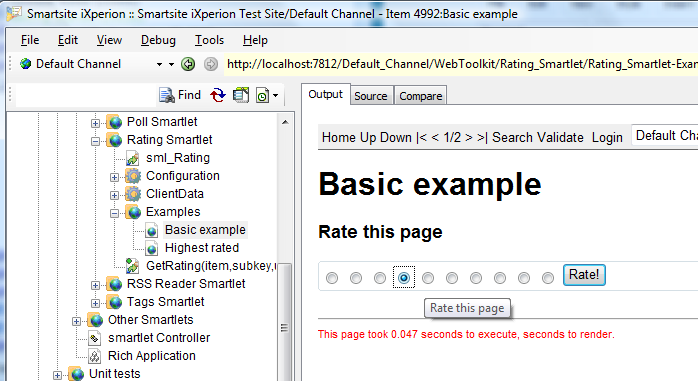Select the tenth rating radio button
Viewport: 698px width, 381px height.
click(x=548, y=278)
